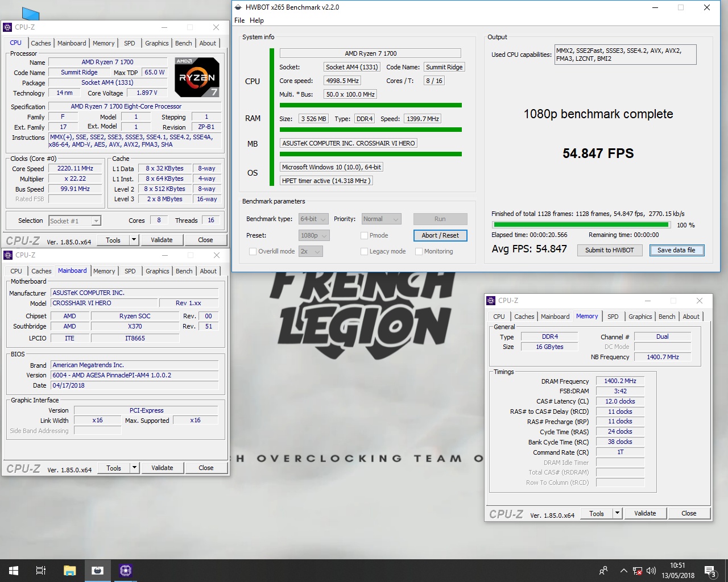Open File Explorer from the taskbar

69,571
